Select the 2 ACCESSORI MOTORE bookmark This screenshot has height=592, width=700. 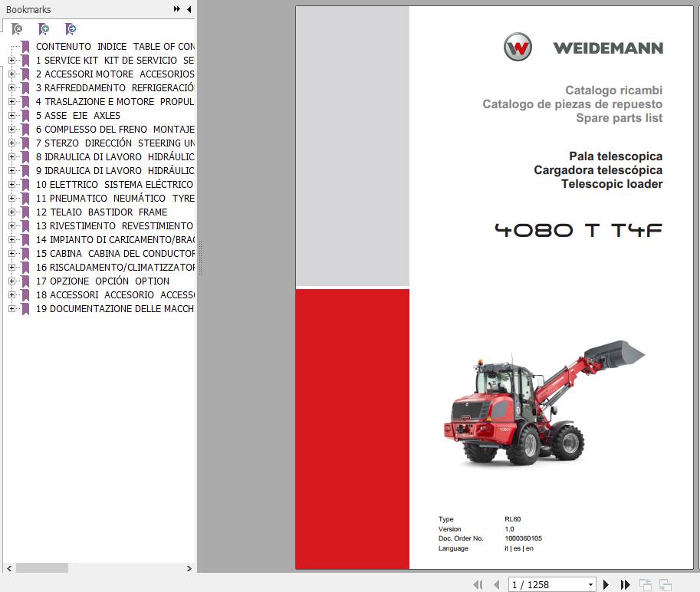point(115,74)
